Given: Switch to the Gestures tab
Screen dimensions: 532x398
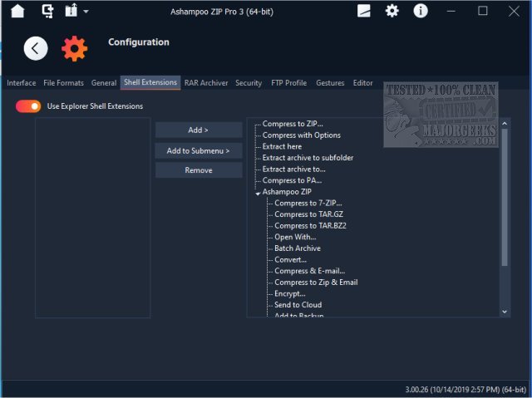Looking at the screenshot, I should (330, 83).
